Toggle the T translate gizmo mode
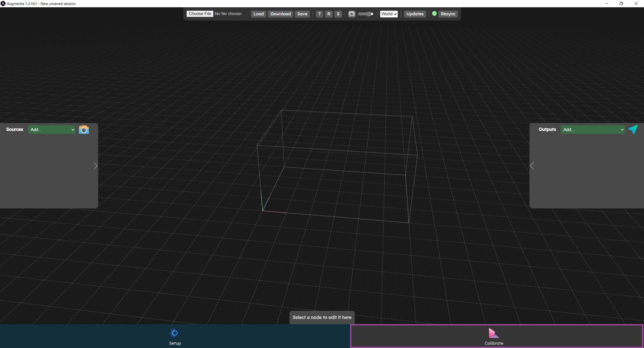The width and height of the screenshot is (644, 348). coord(319,14)
